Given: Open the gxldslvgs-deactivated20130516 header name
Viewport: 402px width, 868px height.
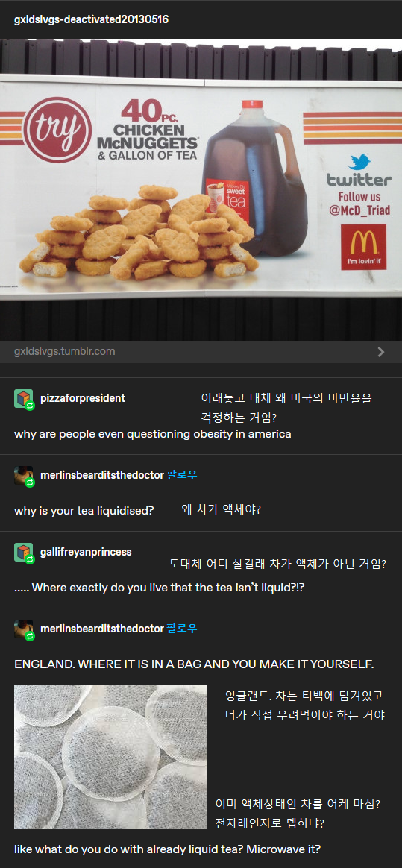Looking at the screenshot, I should click(91, 20).
